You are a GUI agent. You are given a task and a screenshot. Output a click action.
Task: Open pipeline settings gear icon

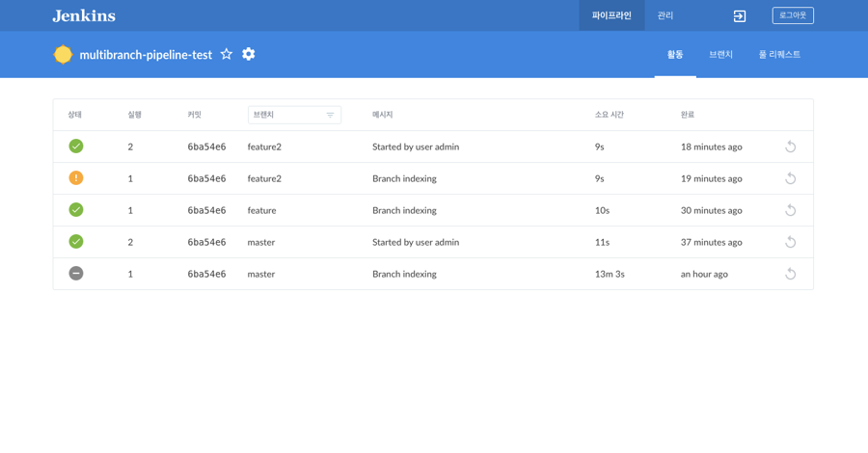point(249,54)
